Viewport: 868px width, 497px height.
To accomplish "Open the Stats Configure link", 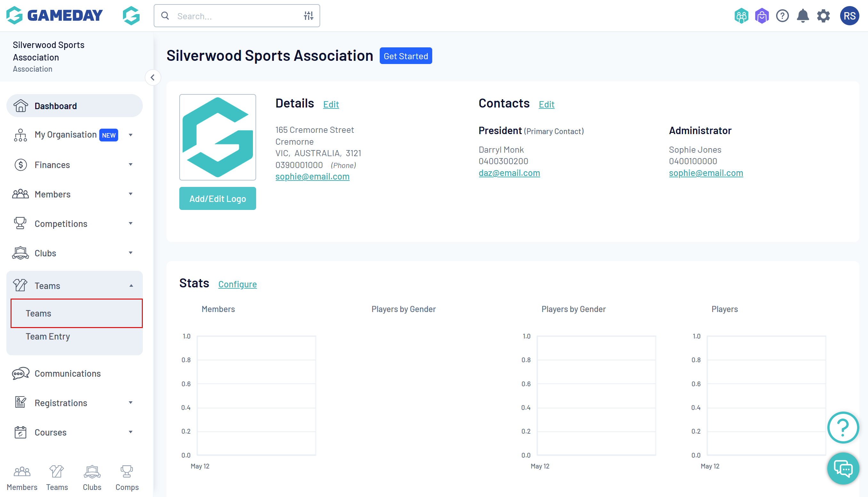I will point(237,284).
